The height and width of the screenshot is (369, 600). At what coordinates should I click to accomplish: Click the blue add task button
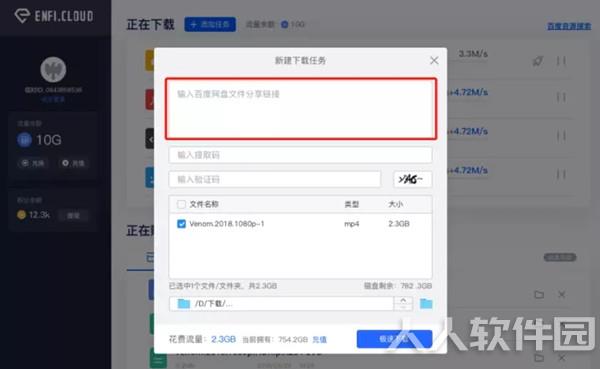pyautogui.click(x=210, y=24)
